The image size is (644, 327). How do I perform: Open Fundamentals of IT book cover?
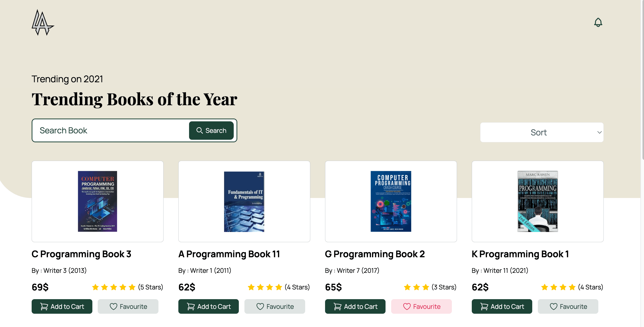point(244,201)
